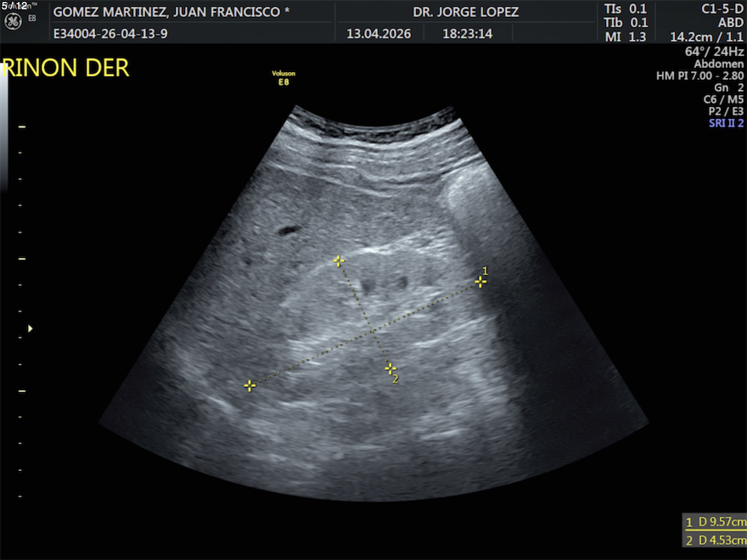The image size is (747, 560).
Task: Click the Voluson E8 probe orientation label
Action: click(x=284, y=78)
